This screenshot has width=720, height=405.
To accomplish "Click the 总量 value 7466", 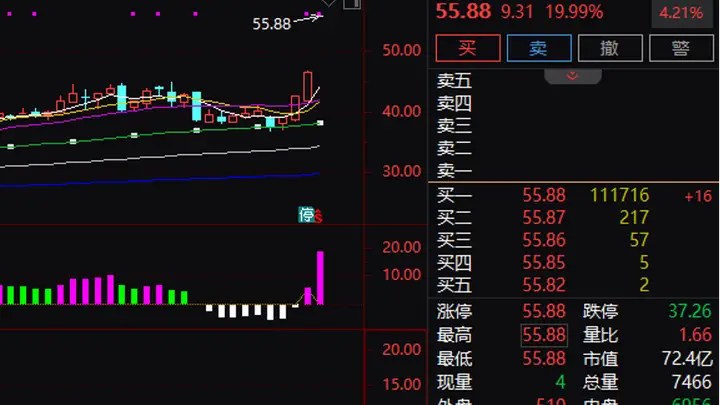I will click(x=692, y=382).
